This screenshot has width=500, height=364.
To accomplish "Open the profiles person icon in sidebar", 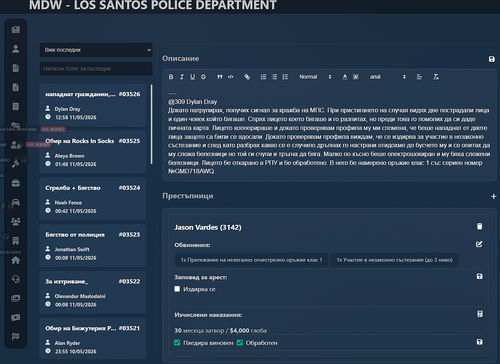I will (x=15, y=49).
